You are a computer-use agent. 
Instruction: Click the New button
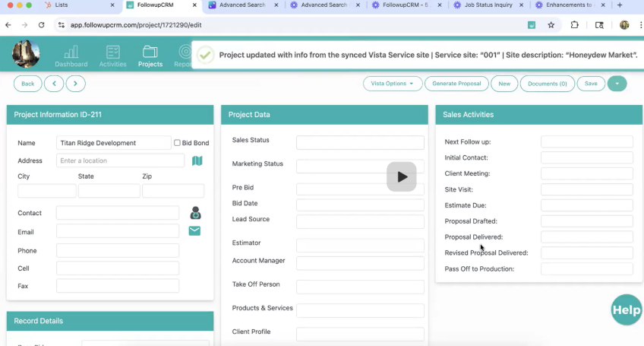pyautogui.click(x=504, y=84)
